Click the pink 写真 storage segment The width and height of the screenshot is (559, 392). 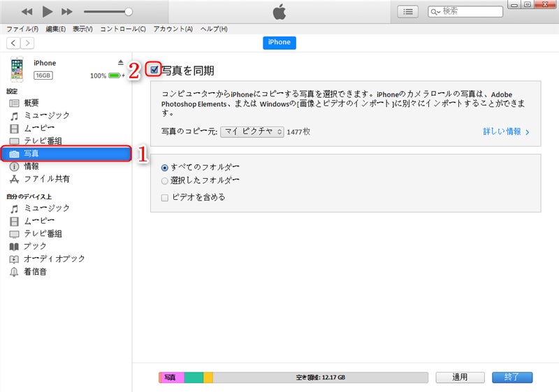click(x=172, y=377)
